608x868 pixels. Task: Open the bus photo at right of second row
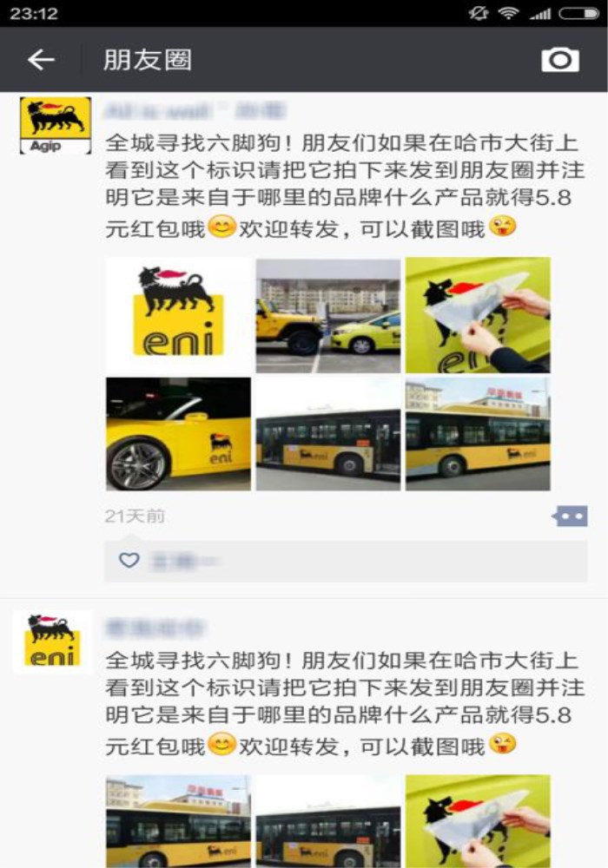click(x=478, y=434)
